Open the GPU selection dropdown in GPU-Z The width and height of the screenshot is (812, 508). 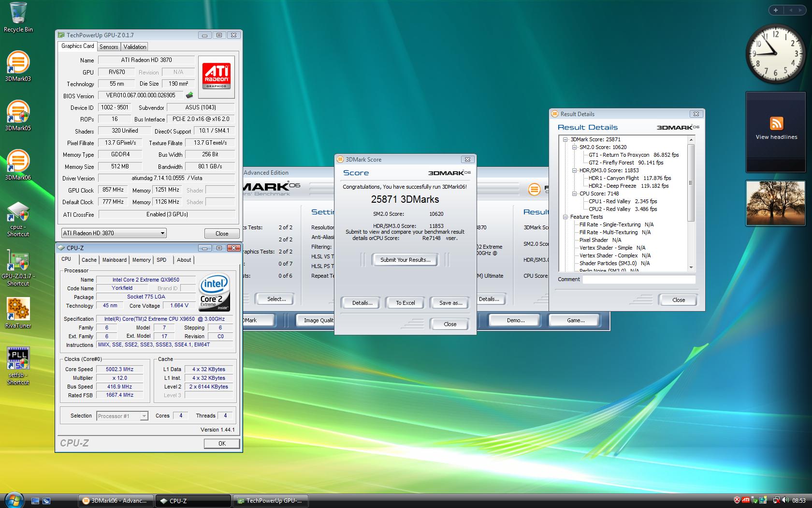tap(114, 233)
